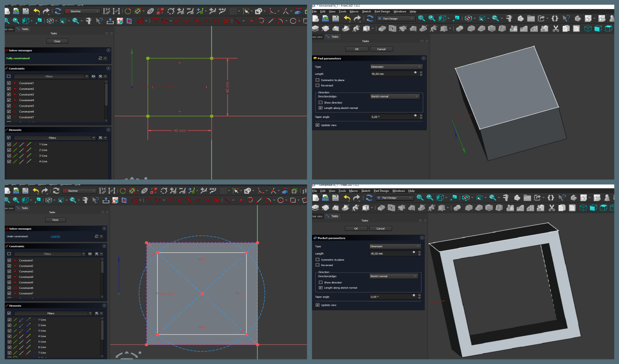Image resolution: width=619 pixels, height=364 pixels.
Task: Collapse Solver messages panel in fully constrained sketch
Action: pos(109,50)
